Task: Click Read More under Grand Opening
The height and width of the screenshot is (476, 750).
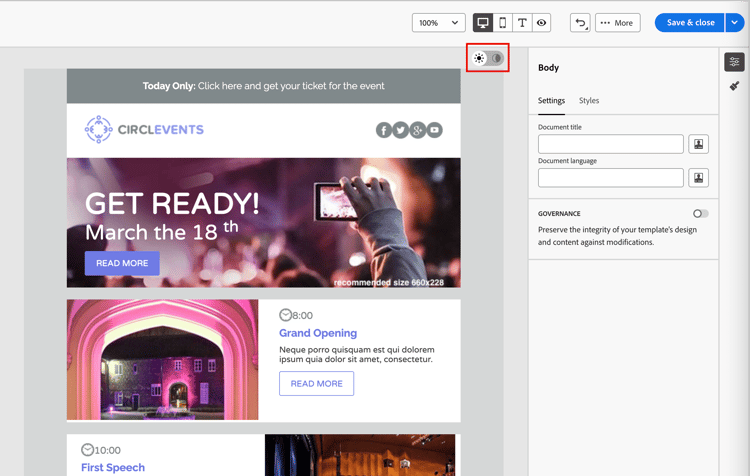Action: click(x=316, y=384)
